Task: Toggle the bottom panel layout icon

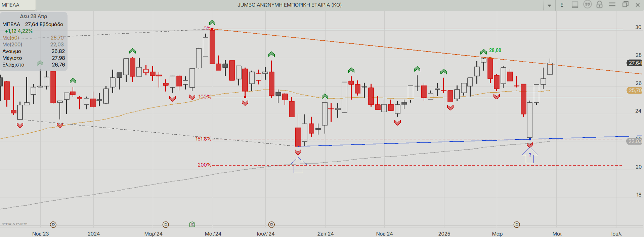Action: click(x=575, y=5)
